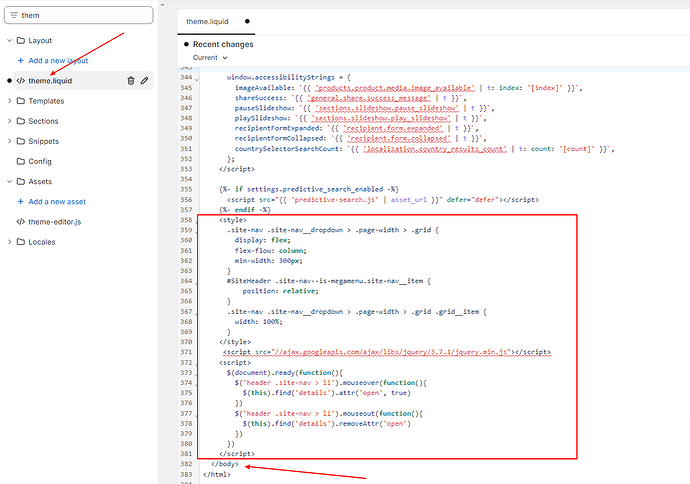Expand the Sections folder chevron
The width and height of the screenshot is (690, 484).
click(x=9, y=121)
